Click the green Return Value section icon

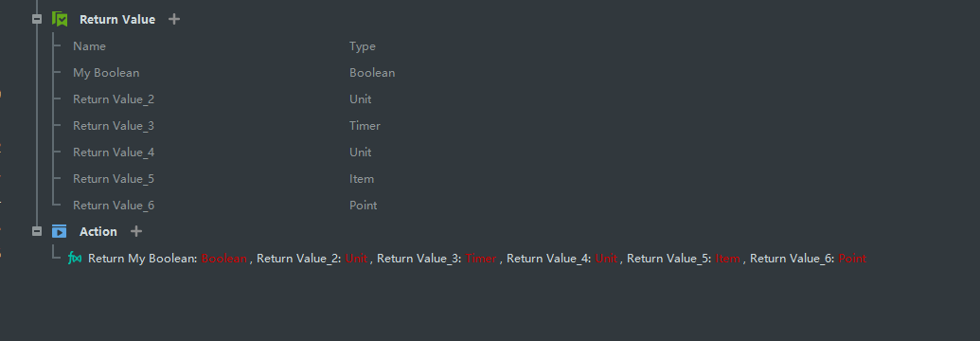(x=60, y=19)
